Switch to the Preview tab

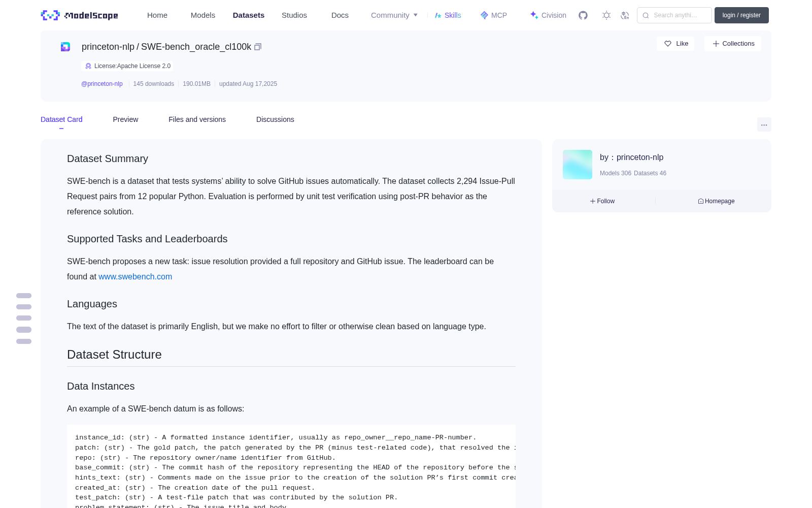tap(125, 119)
